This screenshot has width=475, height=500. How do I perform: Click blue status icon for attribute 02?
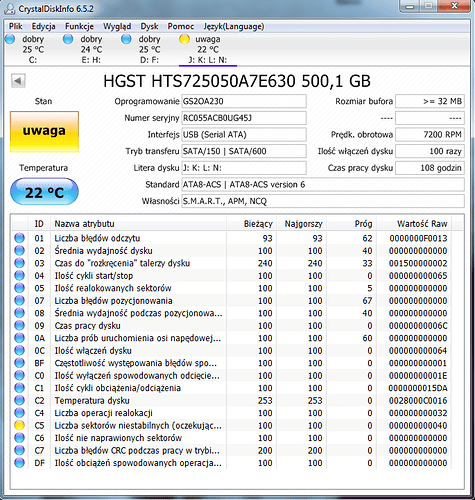pyautogui.click(x=19, y=251)
